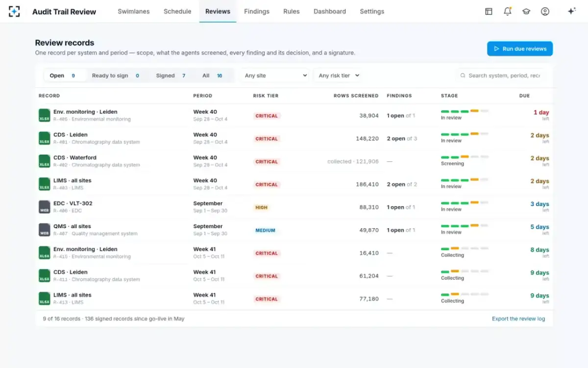Click XLSX icon for Env. monitoring Leiden R-415
588x368 pixels.
(x=45, y=253)
